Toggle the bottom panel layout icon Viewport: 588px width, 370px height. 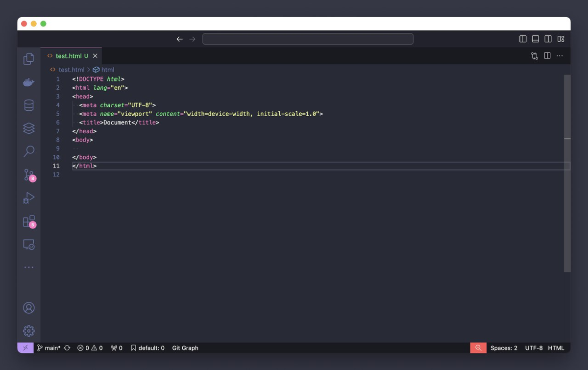pos(536,39)
